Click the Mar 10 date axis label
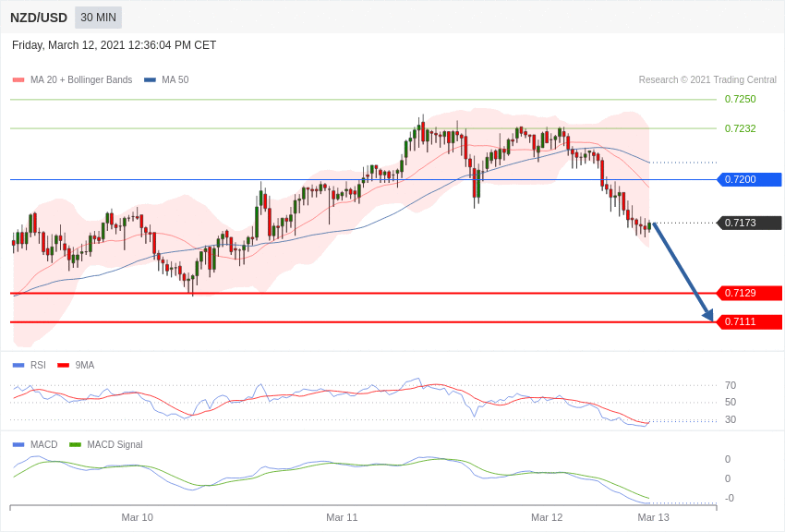 coord(138,517)
